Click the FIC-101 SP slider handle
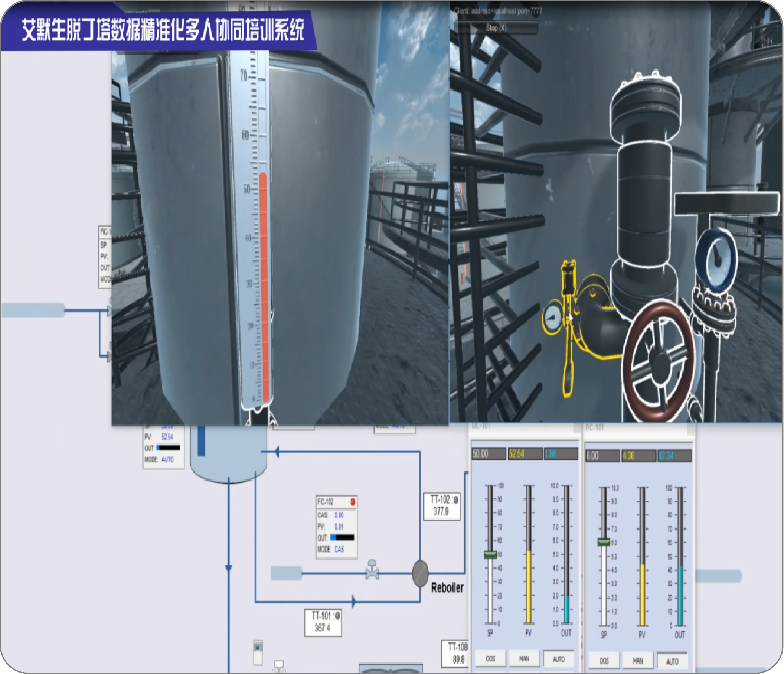The image size is (784, 674). point(604,542)
